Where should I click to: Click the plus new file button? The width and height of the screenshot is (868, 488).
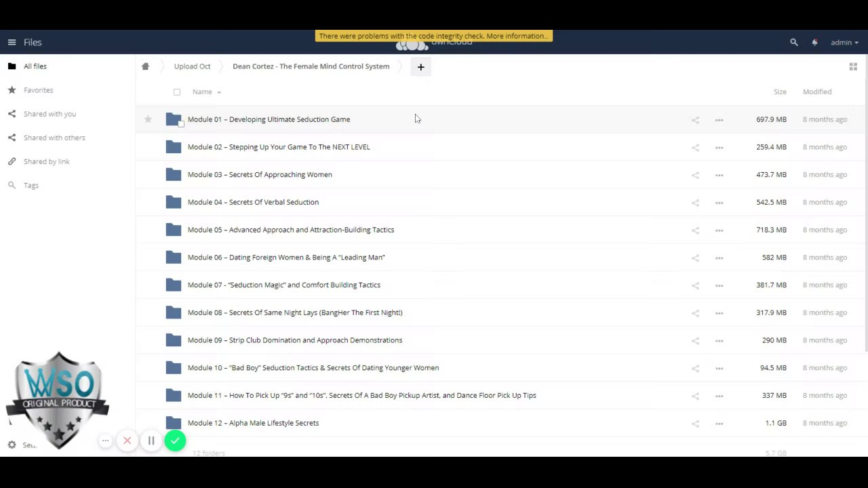coord(420,67)
